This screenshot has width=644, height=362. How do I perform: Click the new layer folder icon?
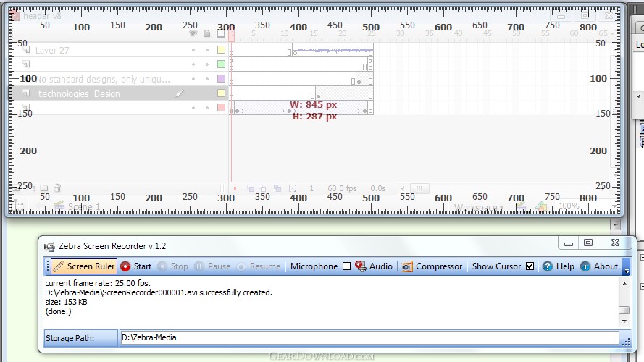coord(44,188)
